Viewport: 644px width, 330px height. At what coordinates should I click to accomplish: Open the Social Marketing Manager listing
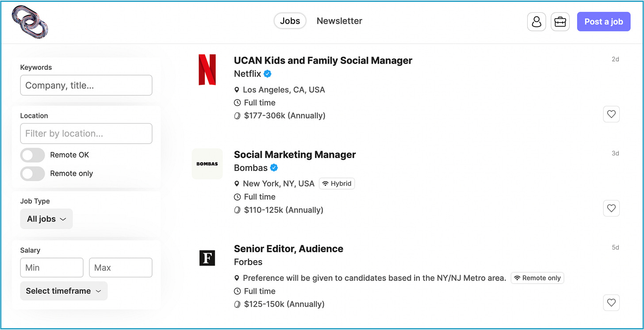tap(295, 155)
